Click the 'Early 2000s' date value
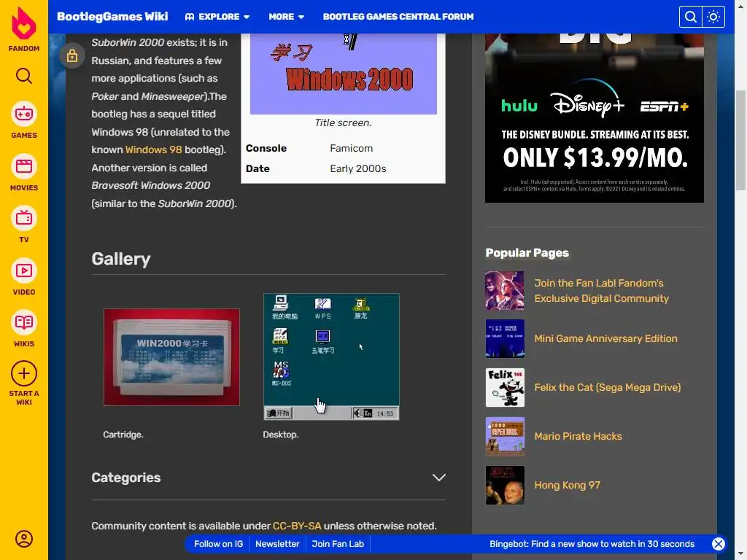Image resolution: width=747 pixels, height=560 pixels. click(357, 168)
